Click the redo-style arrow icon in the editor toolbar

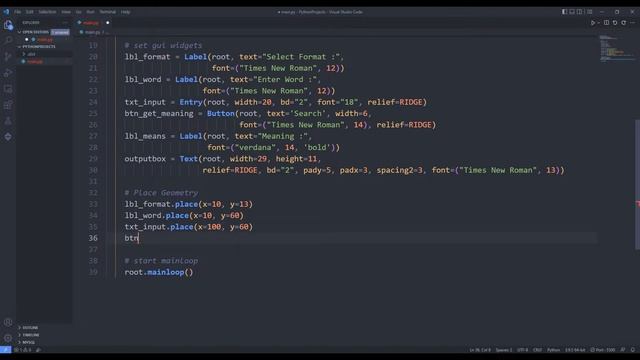[624, 23]
